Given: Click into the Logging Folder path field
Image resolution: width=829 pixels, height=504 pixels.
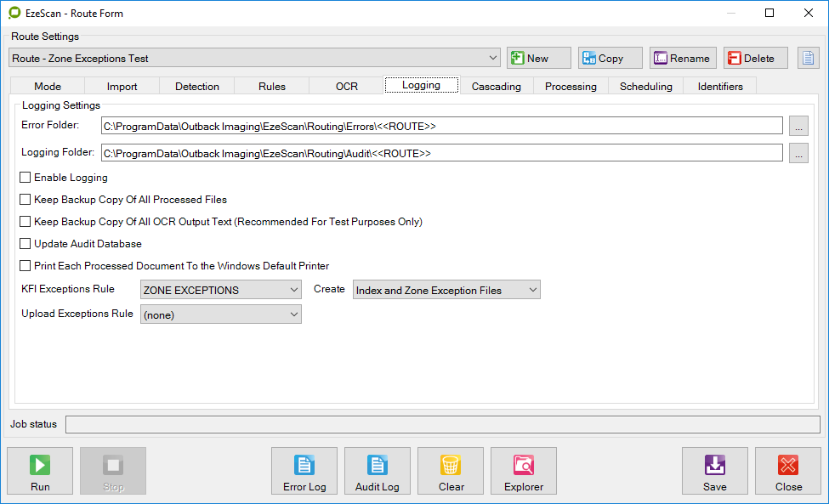Looking at the screenshot, I should point(441,153).
